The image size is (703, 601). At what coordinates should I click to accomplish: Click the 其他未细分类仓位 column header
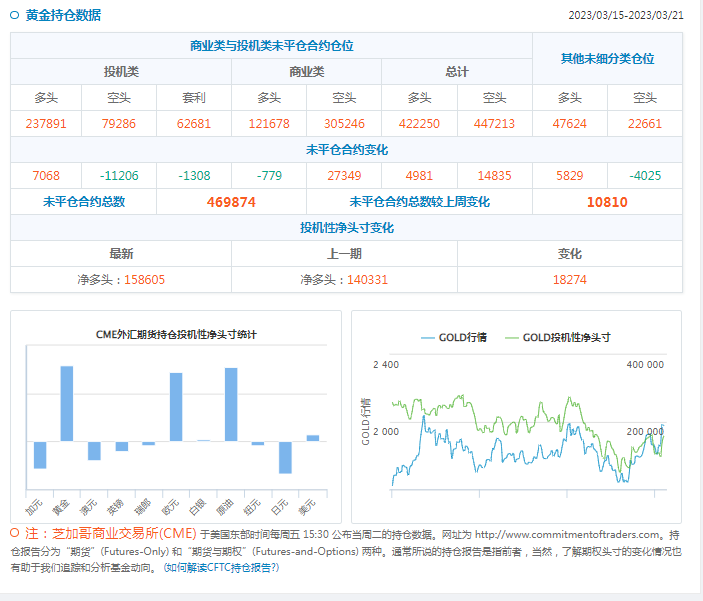pos(607,59)
